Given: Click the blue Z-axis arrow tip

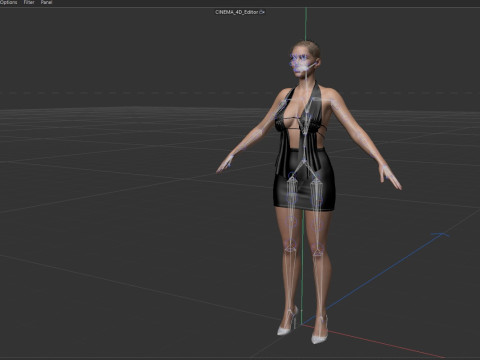Looking at the screenshot, I should [x=441, y=235].
